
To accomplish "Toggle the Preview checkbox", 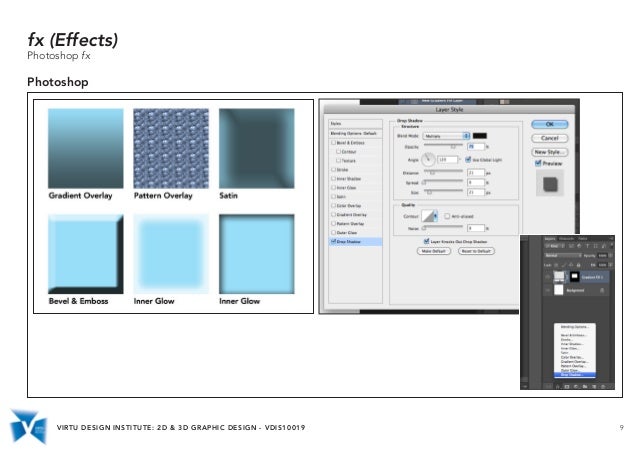I will coord(538,163).
